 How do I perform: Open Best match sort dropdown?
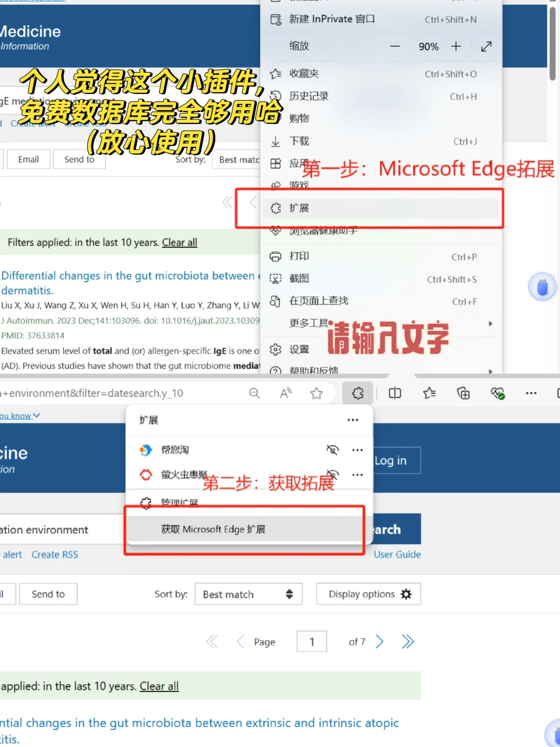click(x=248, y=594)
